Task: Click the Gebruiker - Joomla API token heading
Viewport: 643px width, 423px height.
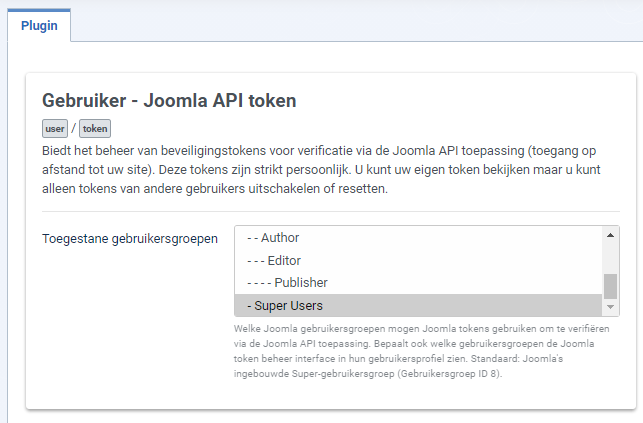Action: click(x=169, y=100)
